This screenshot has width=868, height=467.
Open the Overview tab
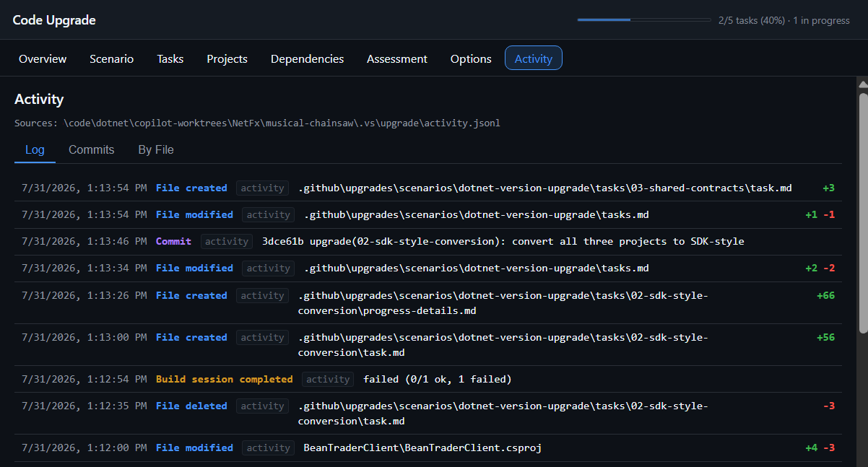[43, 58]
